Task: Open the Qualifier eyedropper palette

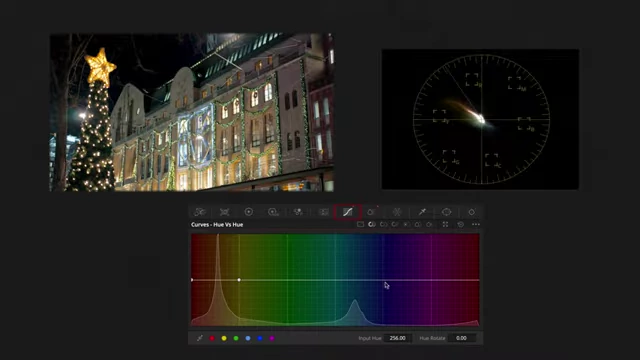Action: tap(422, 212)
